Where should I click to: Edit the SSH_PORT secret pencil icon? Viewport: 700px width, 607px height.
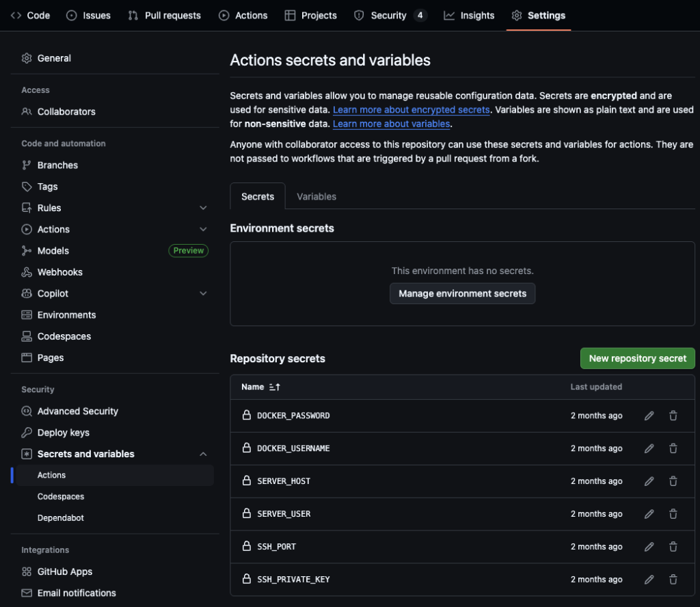click(x=649, y=547)
